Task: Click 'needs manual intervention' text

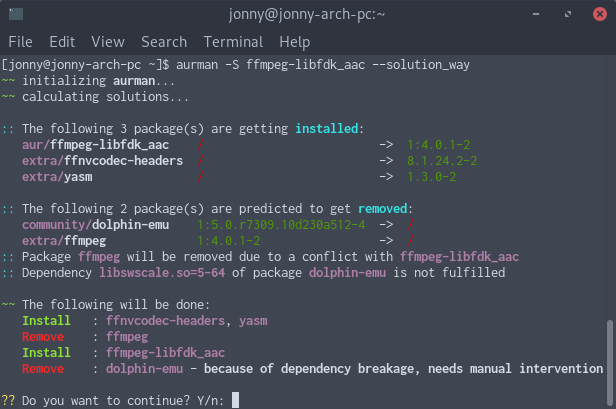Action: [x=515, y=369]
